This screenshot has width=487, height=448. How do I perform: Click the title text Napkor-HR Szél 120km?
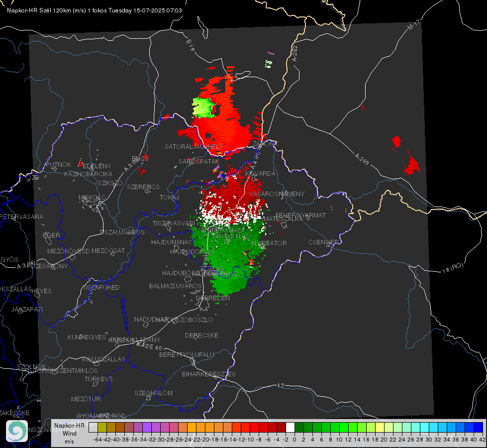[39, 10]
